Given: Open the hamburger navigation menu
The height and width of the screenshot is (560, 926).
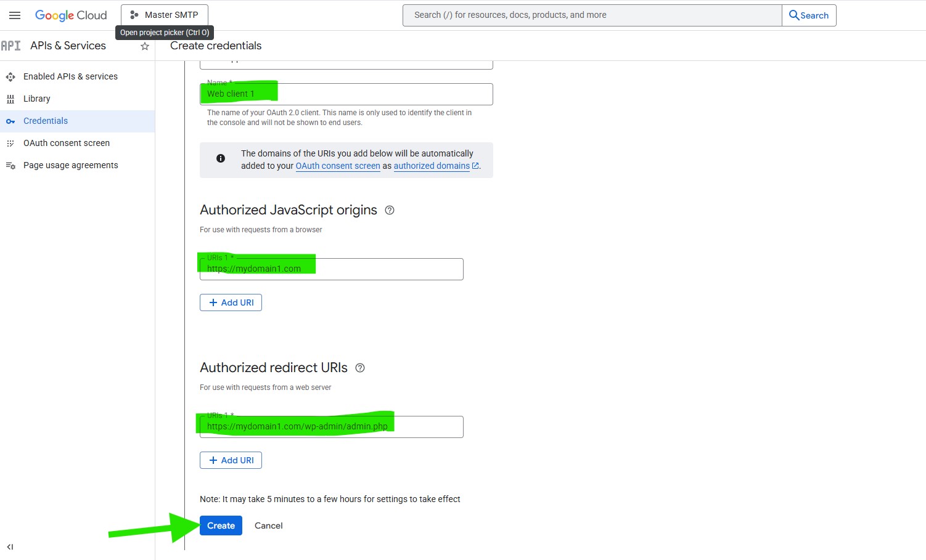Looking at the screenshot, I should click(x=15, y=15).
